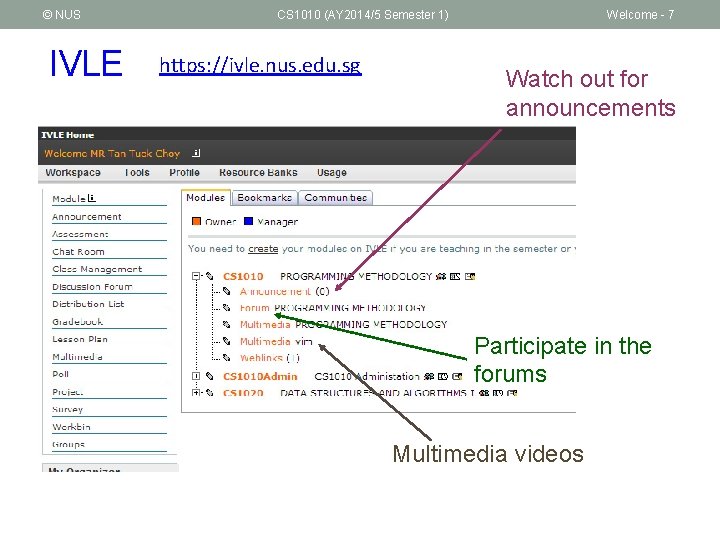This screenshot has height=540, width=720.
Task: Open Multimedia in the left sidebar
Action: click(x=77, y=357)
